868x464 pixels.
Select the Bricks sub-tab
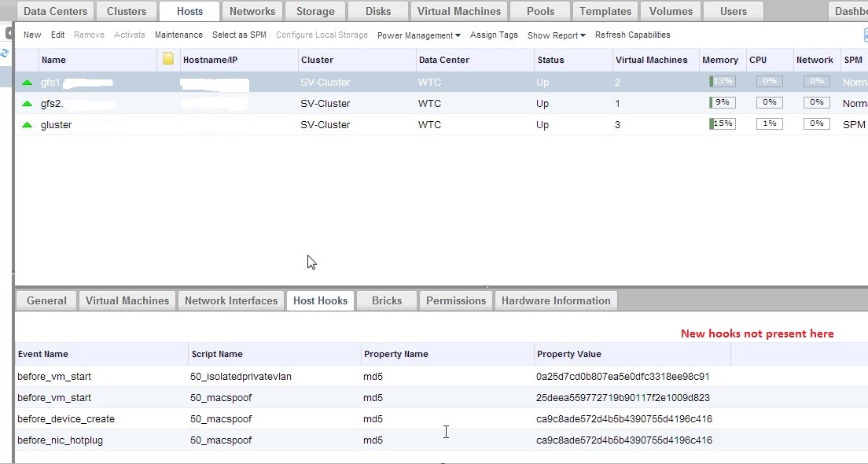(x=386, y=300)
